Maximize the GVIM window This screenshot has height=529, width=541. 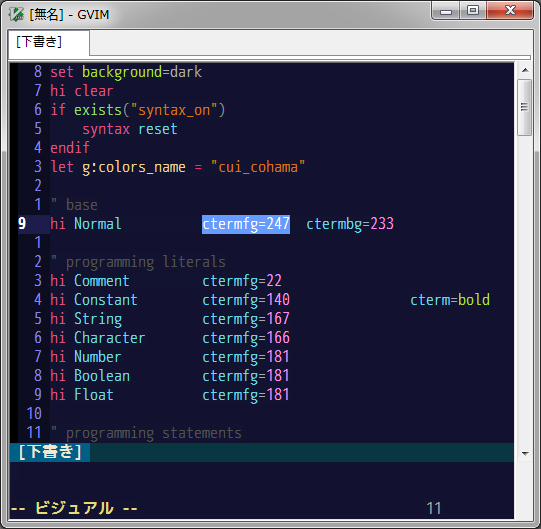473,11
